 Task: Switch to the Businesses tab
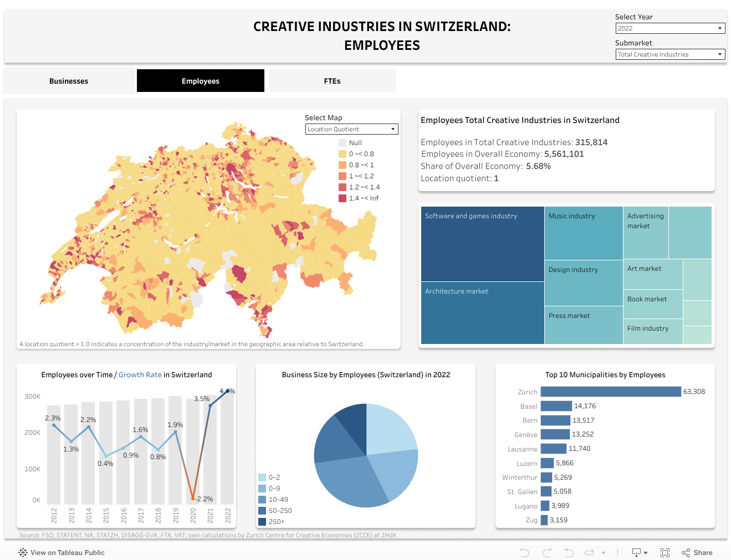tap(69, 81)
